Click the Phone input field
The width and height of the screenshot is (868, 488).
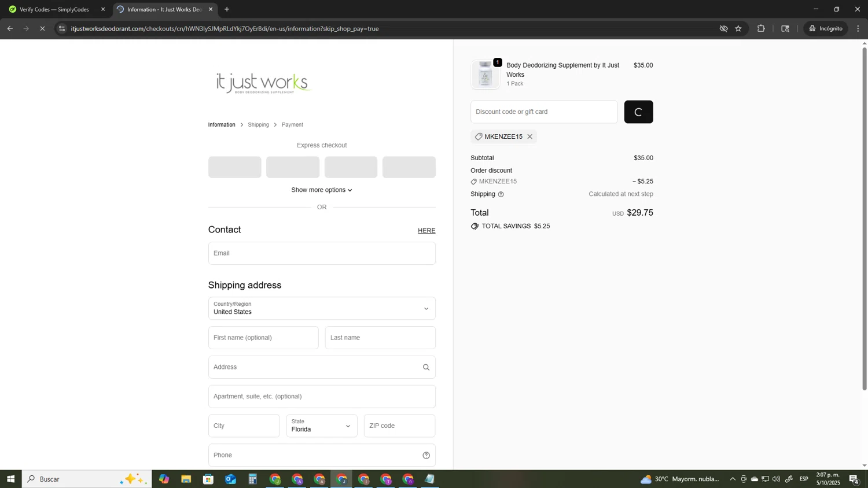[x=322, y=456]
